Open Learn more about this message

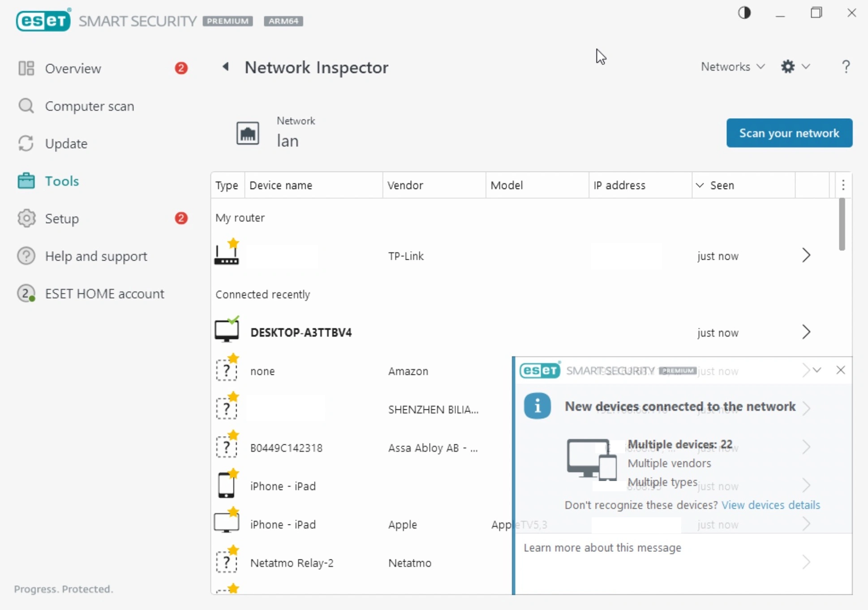coord(602,548)
